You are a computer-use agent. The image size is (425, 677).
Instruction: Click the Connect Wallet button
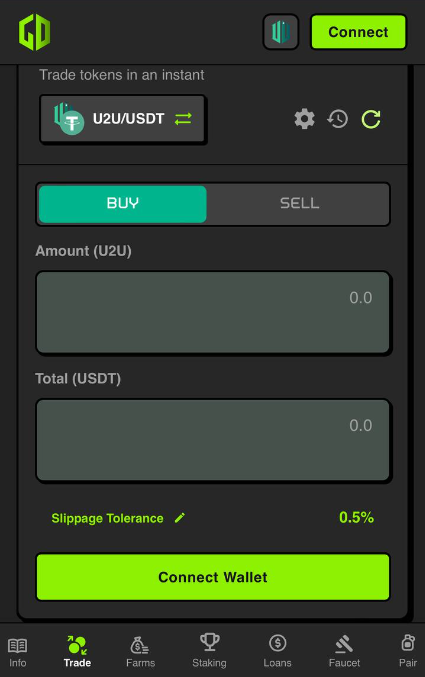coord(213,577)
